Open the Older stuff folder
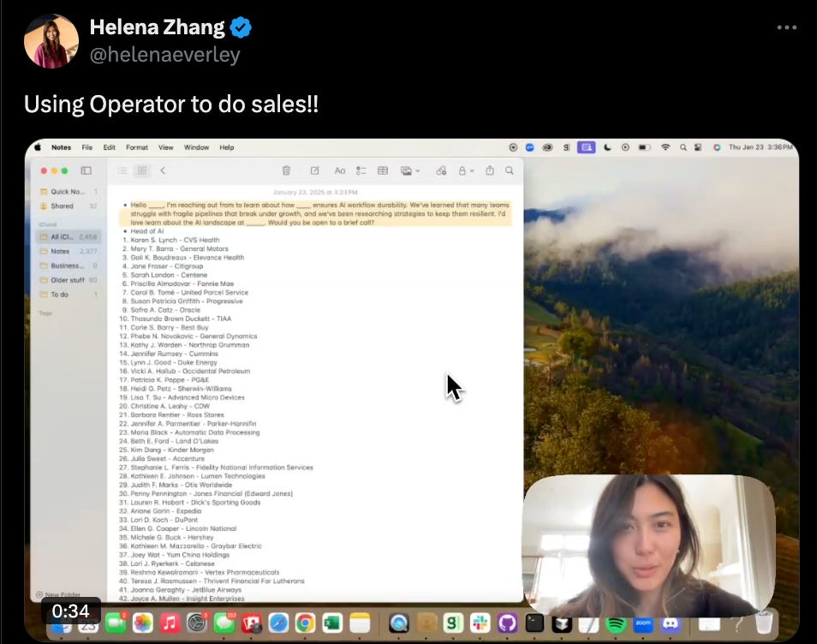Screen dimensions: 817x644 [x=69, y=280]
